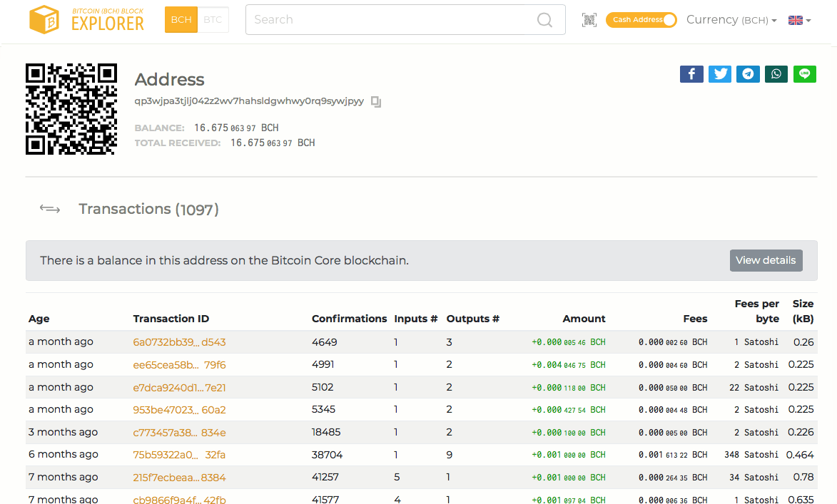This screenshot has width=837, height=504.
Task: Open transaction ee65cea58b...79f6
Action: (x=180, y=364)
